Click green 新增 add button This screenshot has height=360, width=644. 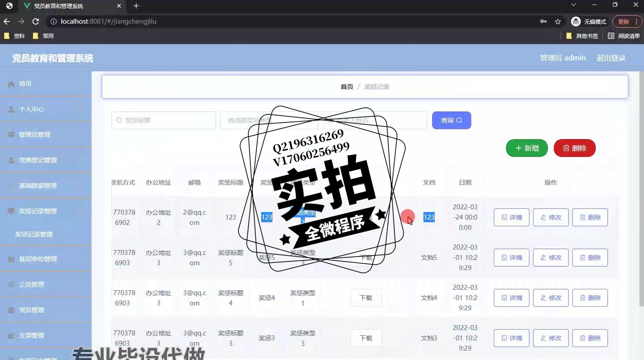pyautogui.click(x=527, y=148)
